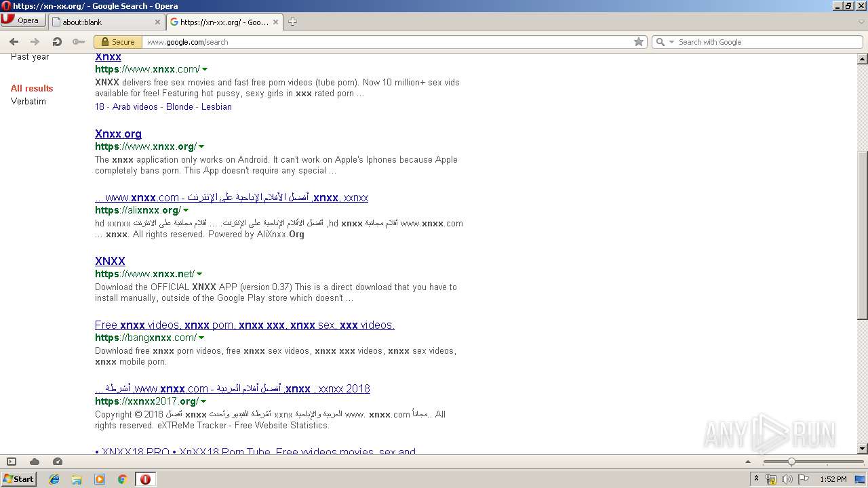The image size is (868, 488).
Task: Go back to the previous page
Action: (14, 42)
